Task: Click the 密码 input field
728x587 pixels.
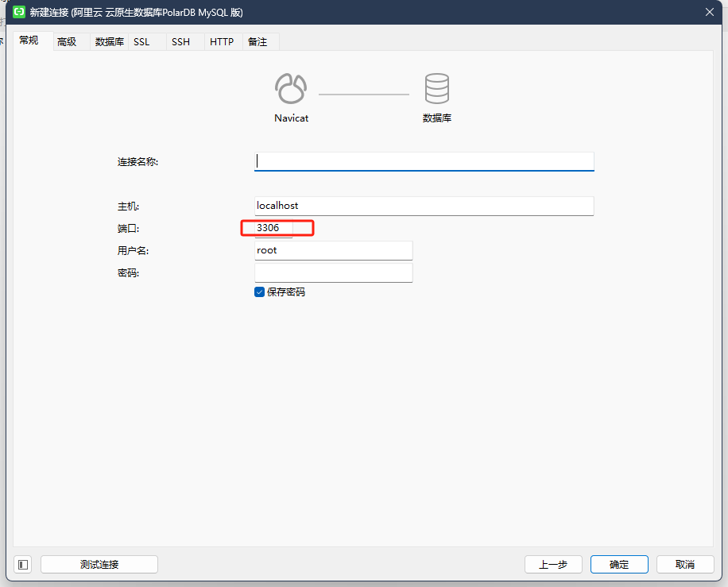Action: click(x=333, y=272)
